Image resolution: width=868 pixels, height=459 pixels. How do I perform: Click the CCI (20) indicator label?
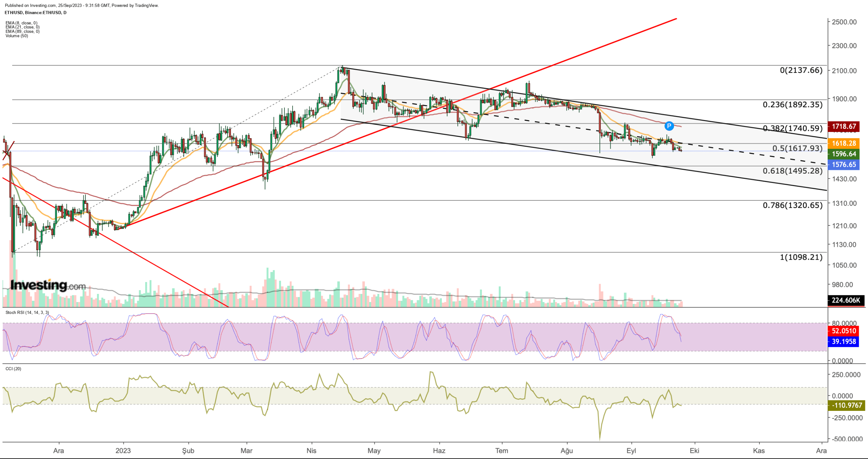tap(13, 369)
